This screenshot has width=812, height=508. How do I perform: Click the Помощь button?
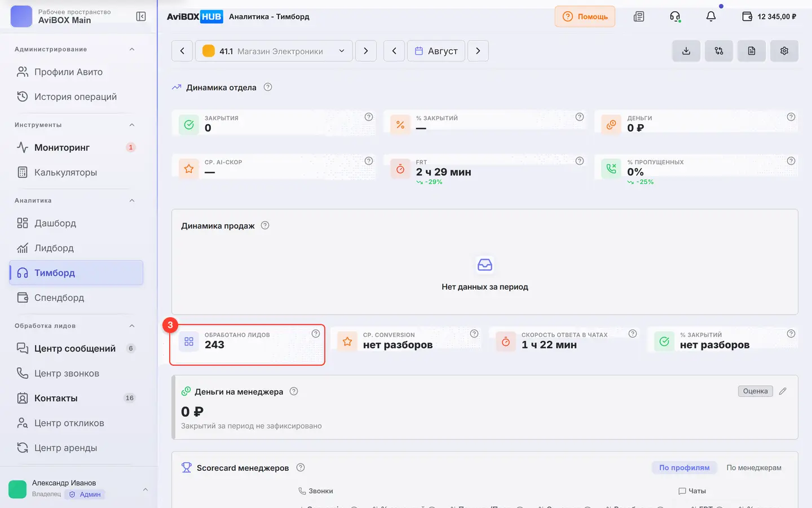tap(585, 16)
